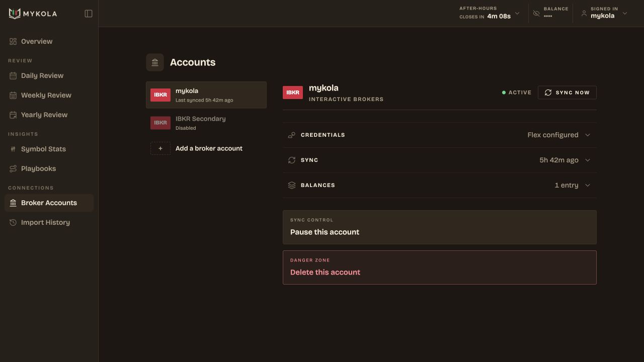Screen dimensions: 644x362
Task: Click the Daily Review calendar icon
Action: 13,75
